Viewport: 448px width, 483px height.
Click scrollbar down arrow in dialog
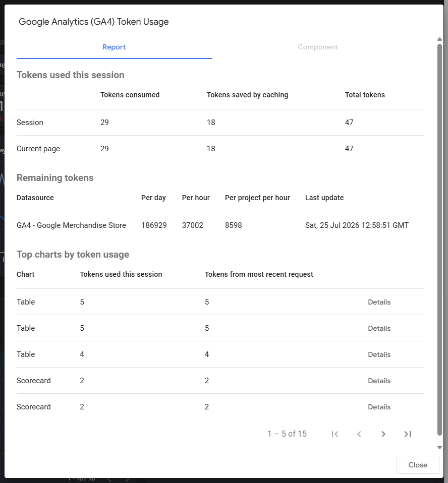point(439,447)
